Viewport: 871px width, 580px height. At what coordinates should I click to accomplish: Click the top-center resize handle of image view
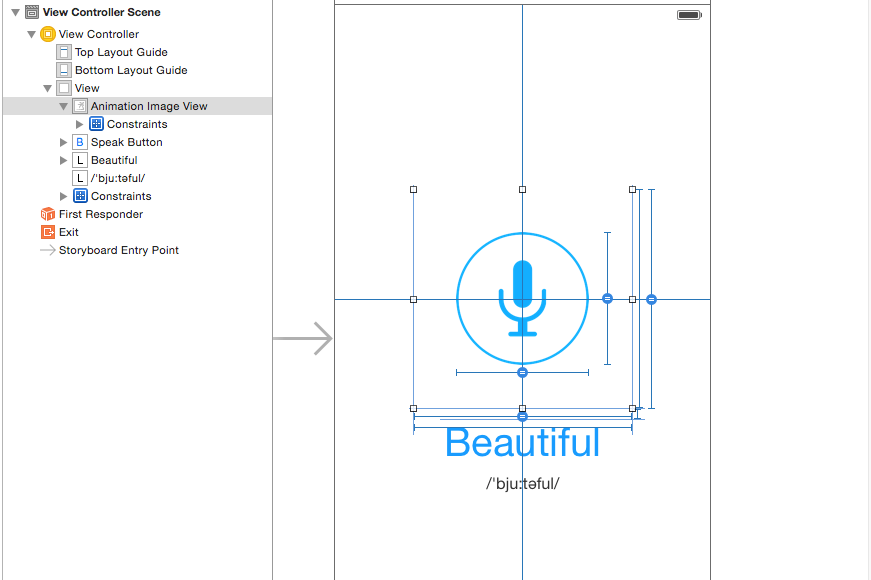pyautogui.click(x=522, y=189)
